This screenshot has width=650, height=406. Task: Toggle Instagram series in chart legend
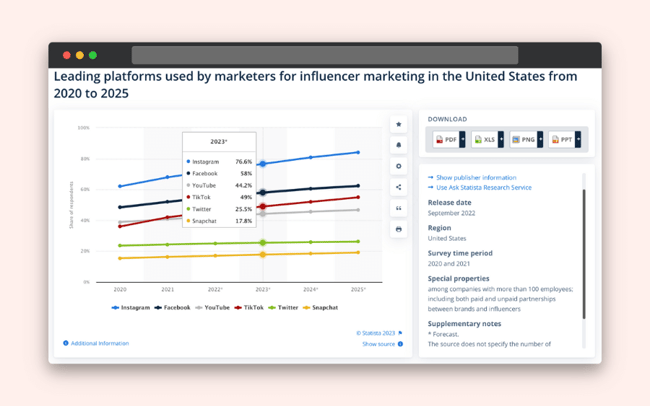pyautogui.click(x=131, y=308)
